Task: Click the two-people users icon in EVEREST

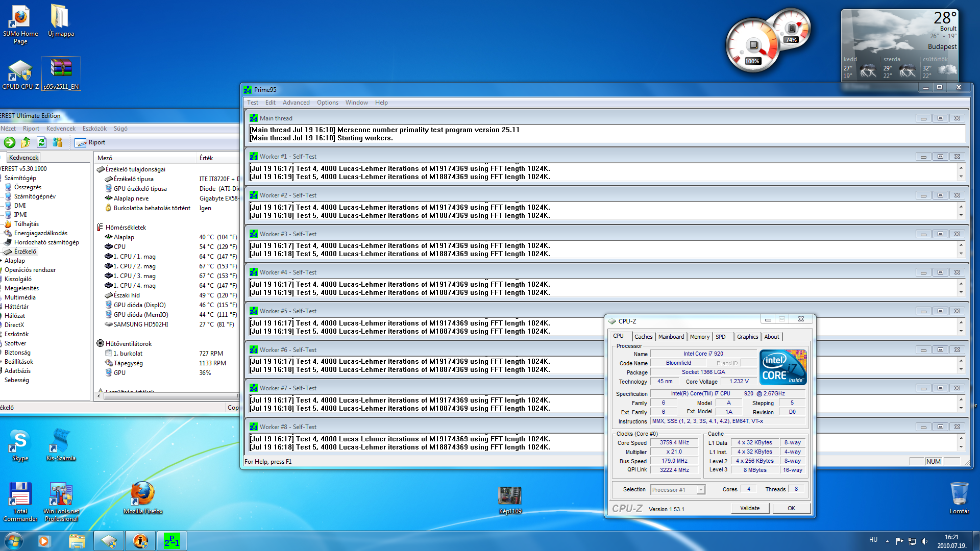Action: tap(58, 142)
